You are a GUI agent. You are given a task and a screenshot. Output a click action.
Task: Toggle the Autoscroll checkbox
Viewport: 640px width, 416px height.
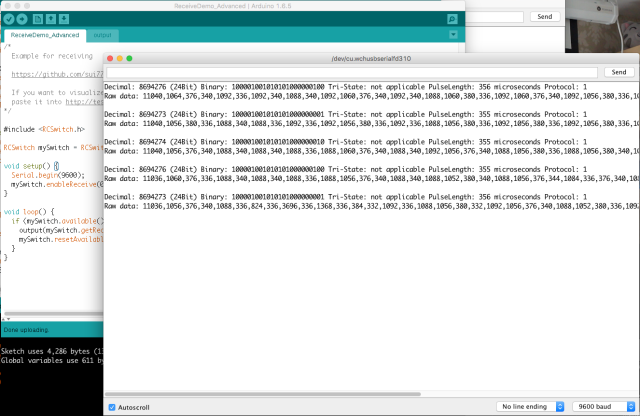pos(112,407)
